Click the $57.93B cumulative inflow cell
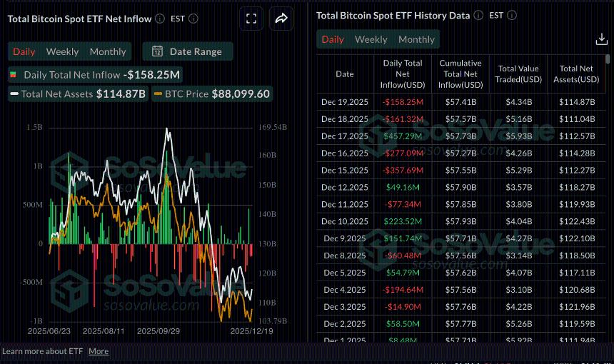 coord(460,221)
